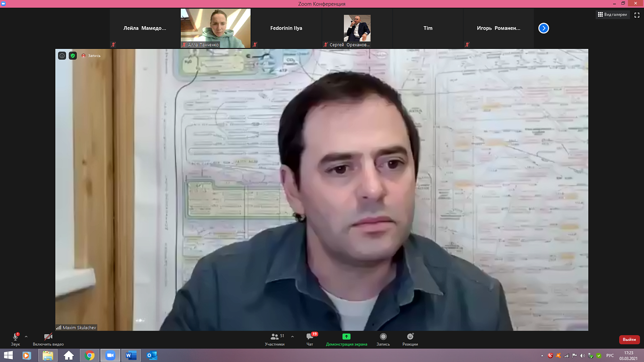Switch to gallery view layout

(613, 15)
